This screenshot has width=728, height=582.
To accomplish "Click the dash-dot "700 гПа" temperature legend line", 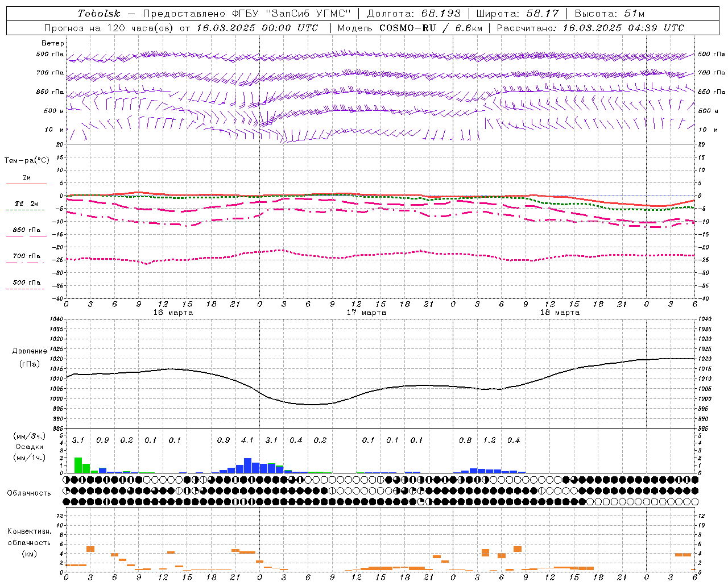I will pyautogui.click(x=25, y=263).
